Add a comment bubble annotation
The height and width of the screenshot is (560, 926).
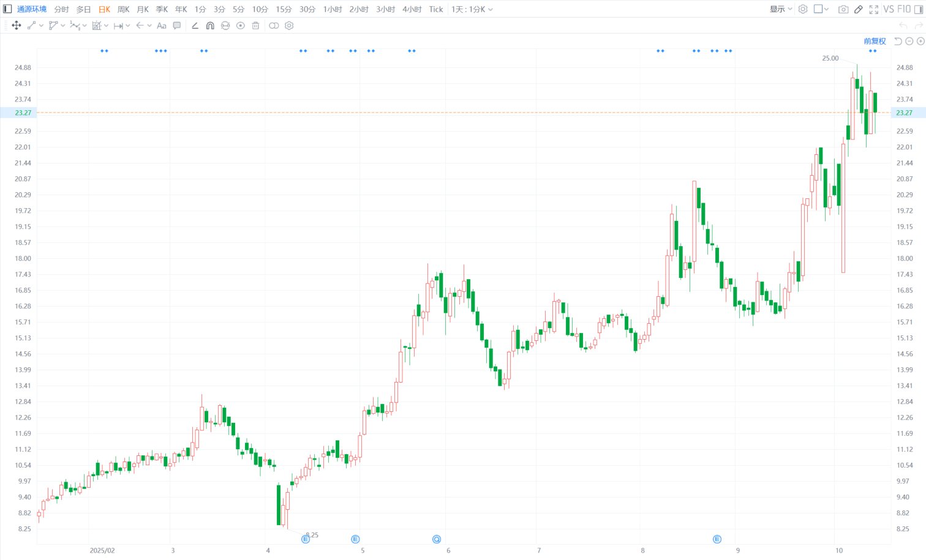(x=177, y=26)
